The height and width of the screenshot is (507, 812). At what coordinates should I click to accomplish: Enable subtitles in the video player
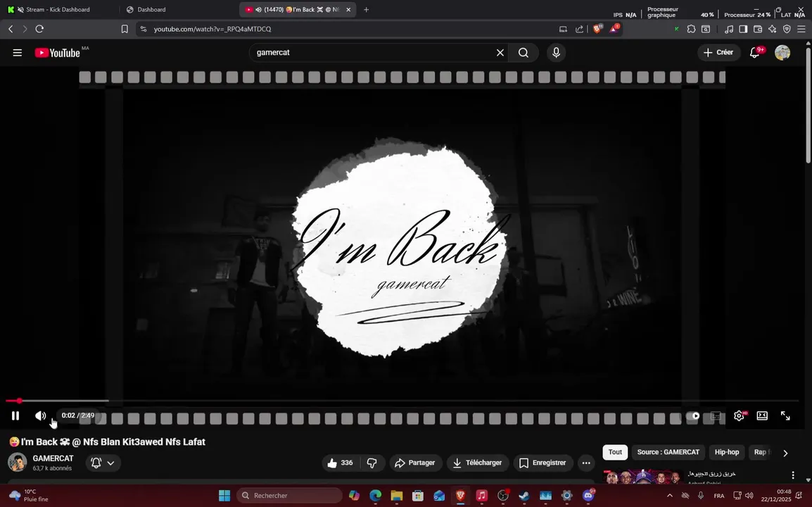pos(716,415)
